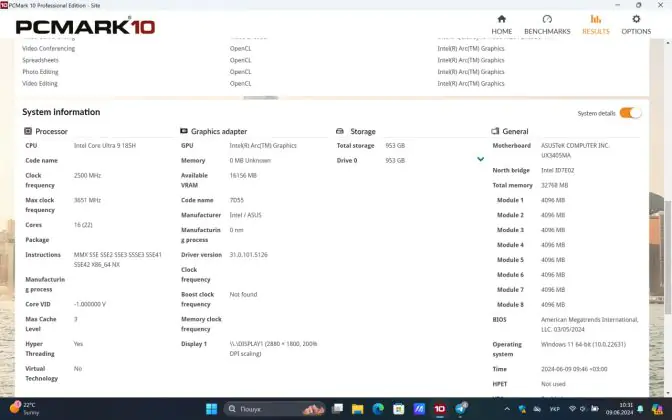This screenshot has width=672, height=420.
Task: Click the taskbar search box
Action: click(274, 409)
